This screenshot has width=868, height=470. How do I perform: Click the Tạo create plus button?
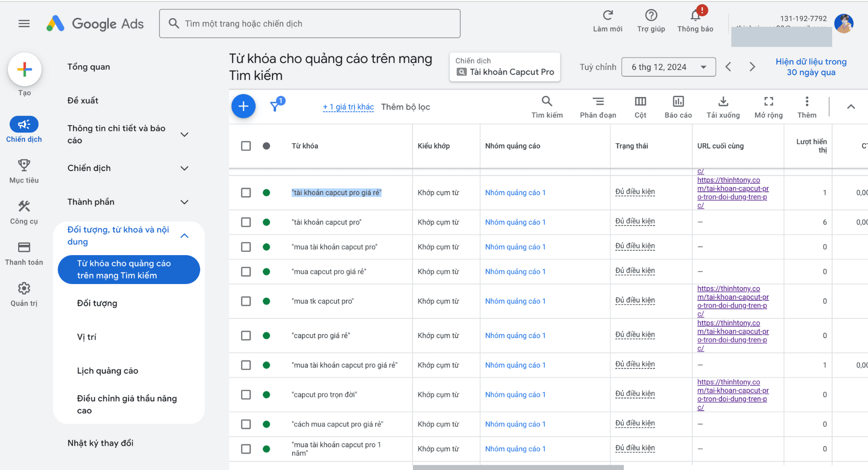25,70
